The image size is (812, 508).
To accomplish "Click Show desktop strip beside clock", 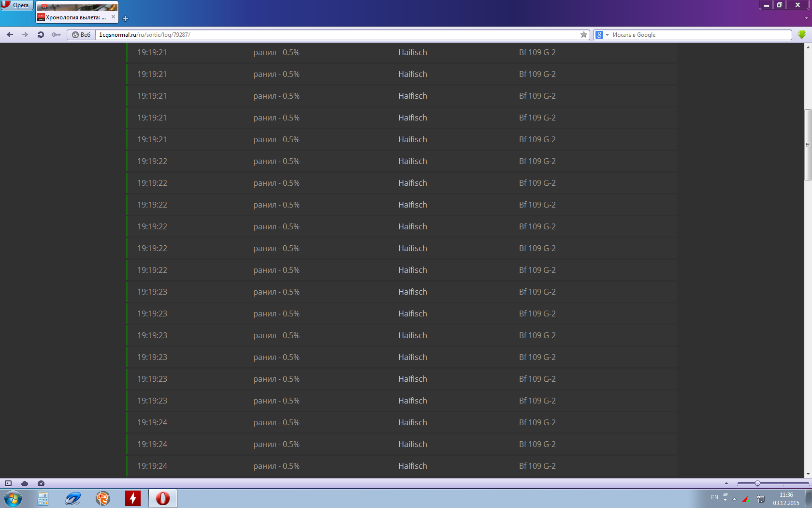I will pyautogui.click(x=808, y=498).
